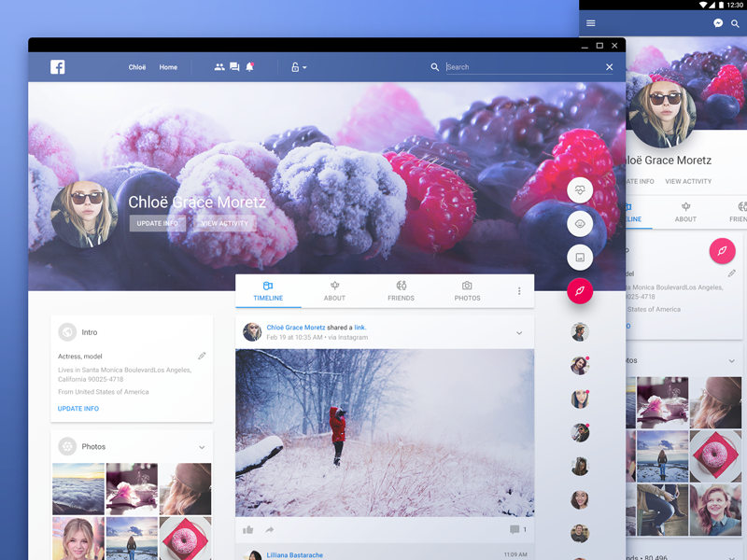
Task: Switch to the About tab
Action: click(x=334, y=290)
